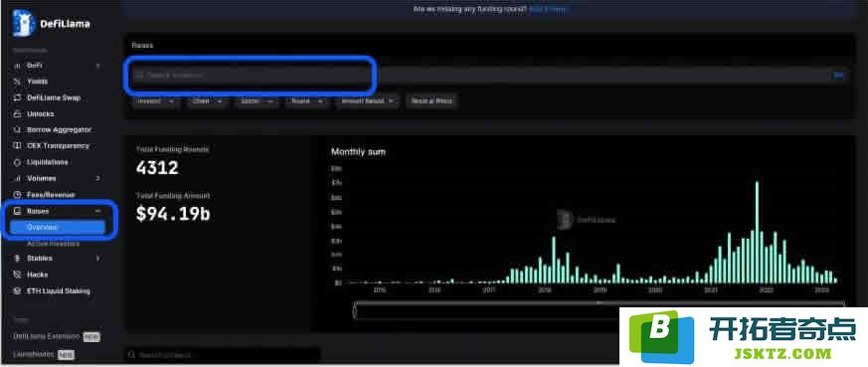Open the ETH Liquid Staking page
The height and width of the screenshot is (367, 868).
point(58,291)
